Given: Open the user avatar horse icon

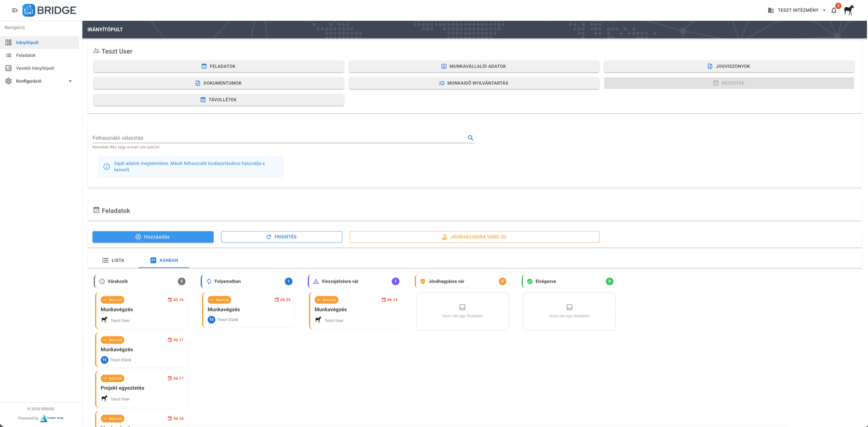Looking at the screenshot, I should tap(849, 10).
